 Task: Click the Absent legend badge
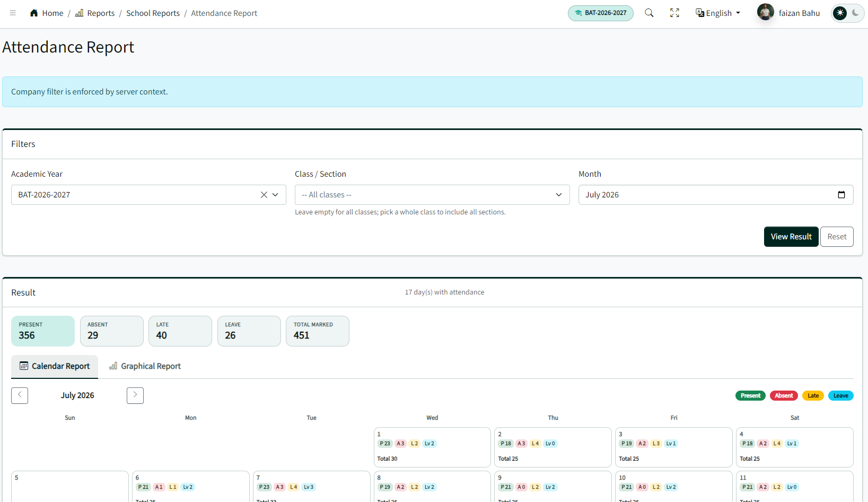coord(784,396)
